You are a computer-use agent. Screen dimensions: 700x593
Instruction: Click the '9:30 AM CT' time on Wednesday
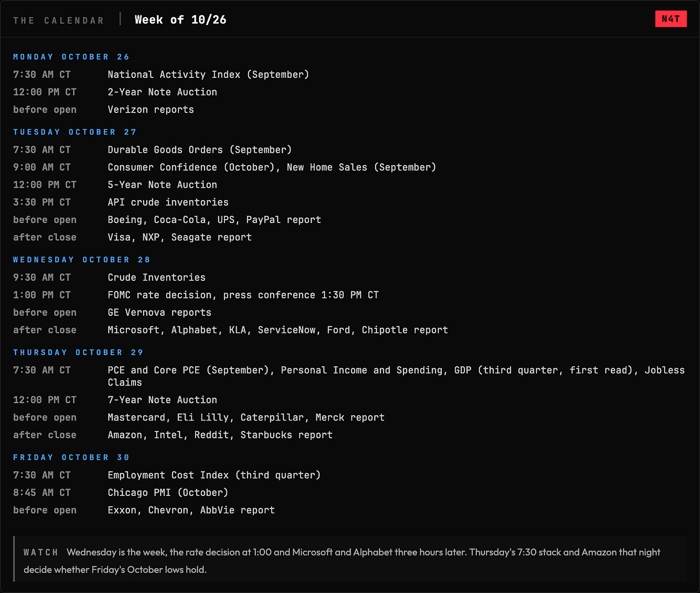click(42, 277)
